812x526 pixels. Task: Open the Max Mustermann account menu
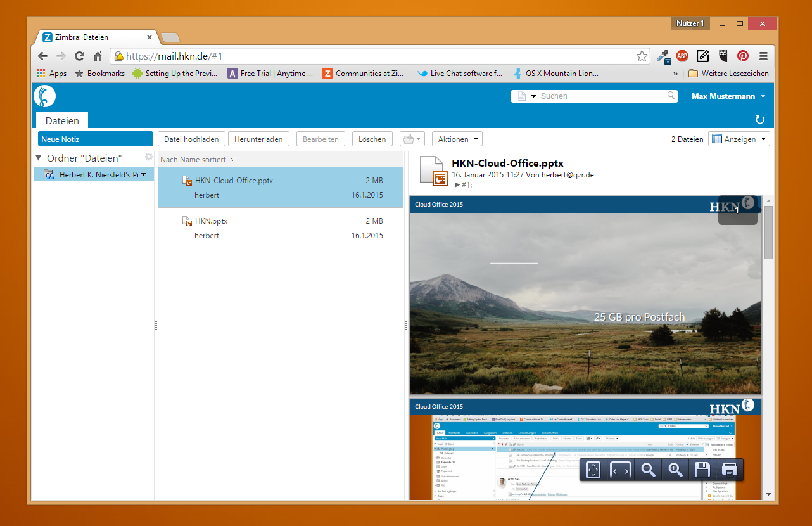coord(728,96)
